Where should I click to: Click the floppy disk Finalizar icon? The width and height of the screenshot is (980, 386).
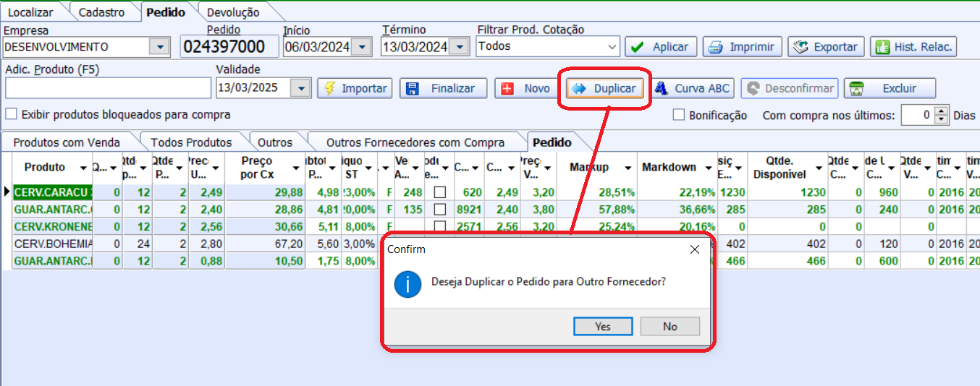click(x=413, y=88)
